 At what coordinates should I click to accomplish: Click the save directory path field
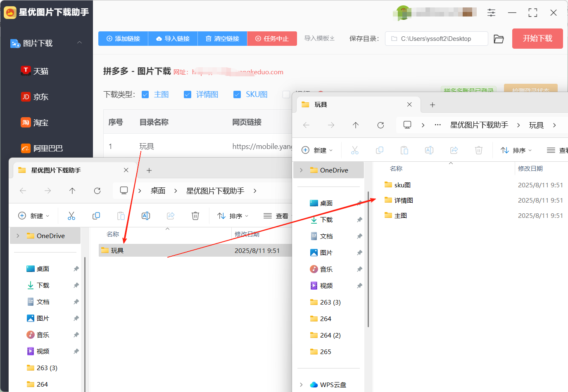[x=437, y=39]
